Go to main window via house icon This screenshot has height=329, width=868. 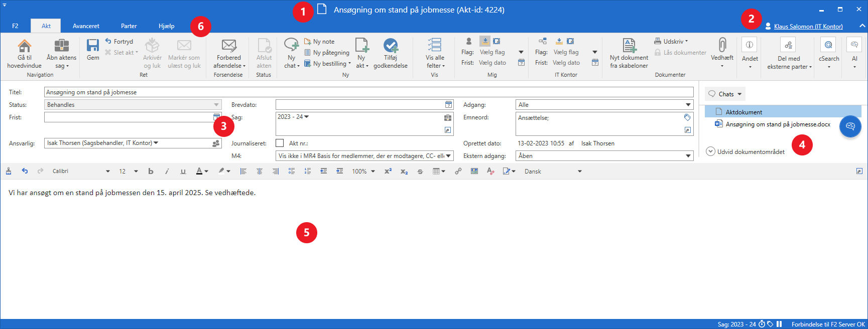coord(24,47)
